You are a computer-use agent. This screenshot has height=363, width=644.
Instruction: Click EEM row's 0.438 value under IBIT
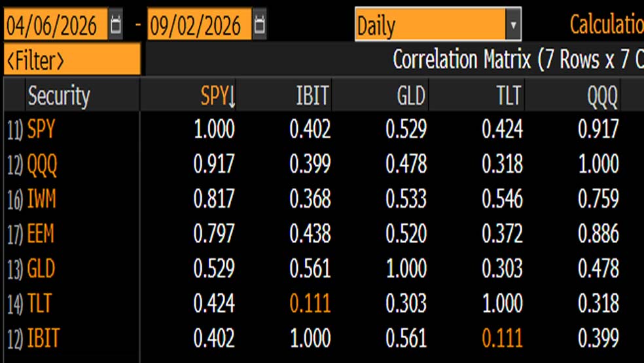[x=310, y=233]
